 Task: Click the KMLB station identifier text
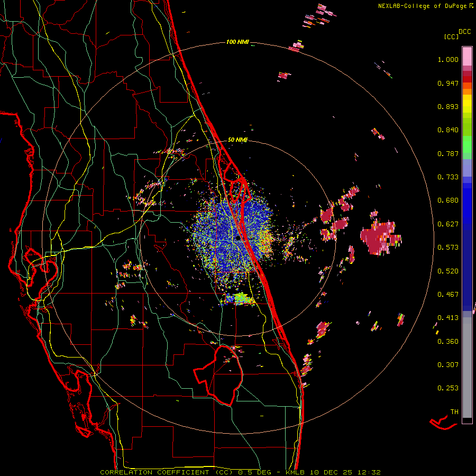click(x=296, y=472)
